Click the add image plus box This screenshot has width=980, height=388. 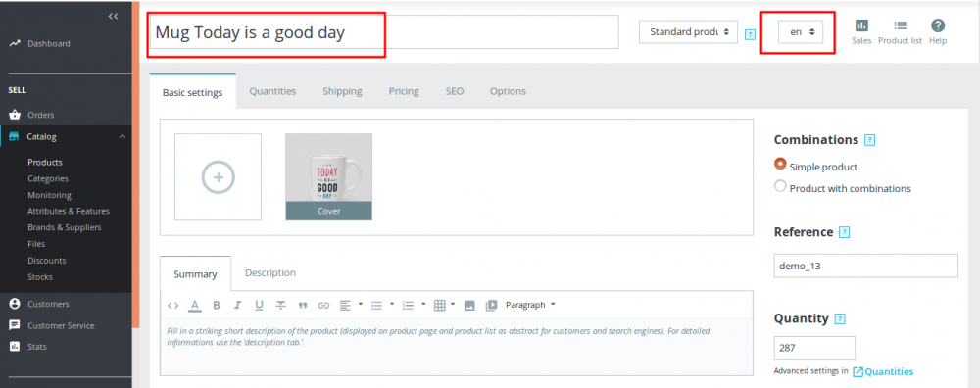click(219, 176)
